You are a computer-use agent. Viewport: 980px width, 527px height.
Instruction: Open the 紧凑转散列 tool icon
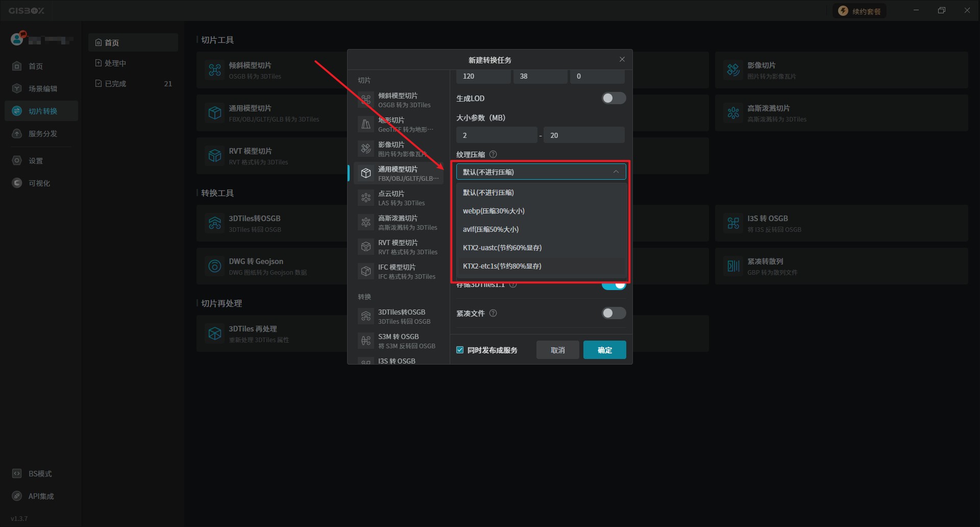[733, 266]
